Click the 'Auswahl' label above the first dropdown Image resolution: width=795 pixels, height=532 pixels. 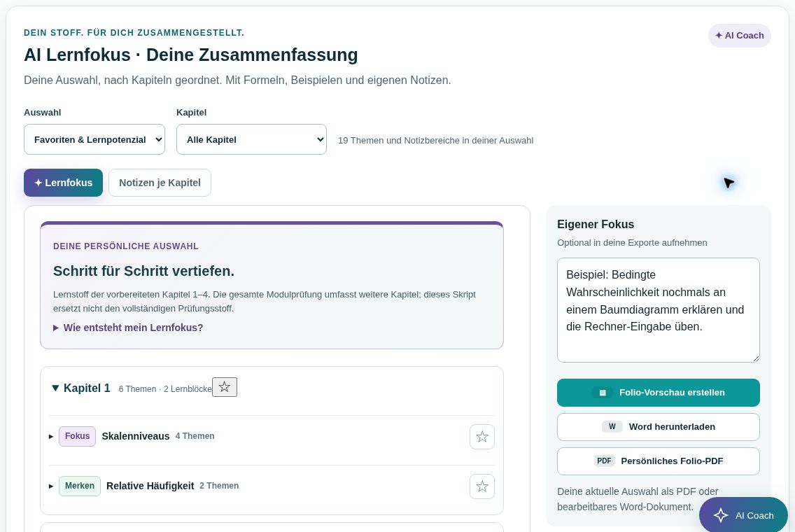[43, 113]
